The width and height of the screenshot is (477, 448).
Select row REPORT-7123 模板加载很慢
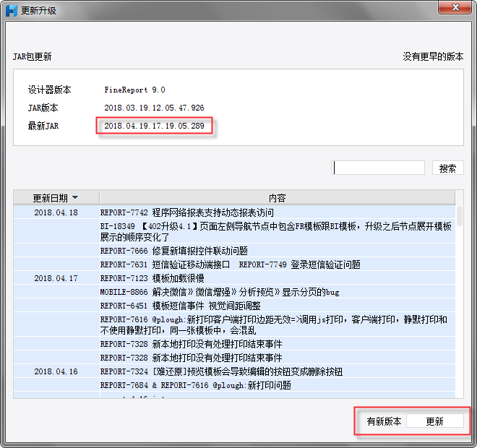point(277,278)
